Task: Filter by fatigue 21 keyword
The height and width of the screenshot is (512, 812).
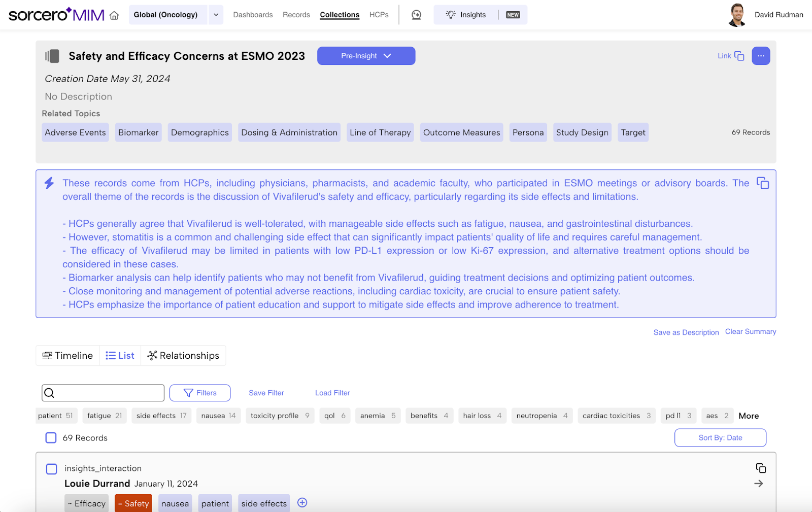Action: point(105,416)
